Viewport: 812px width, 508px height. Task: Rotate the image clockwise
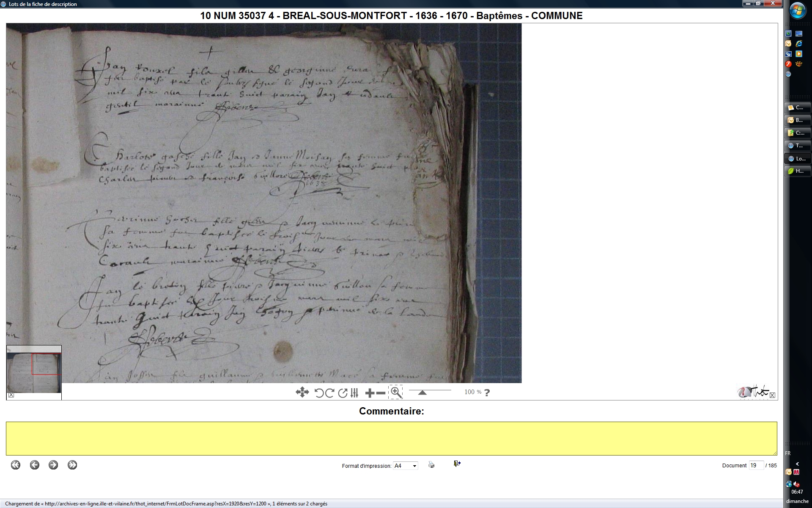pos(330,393)
